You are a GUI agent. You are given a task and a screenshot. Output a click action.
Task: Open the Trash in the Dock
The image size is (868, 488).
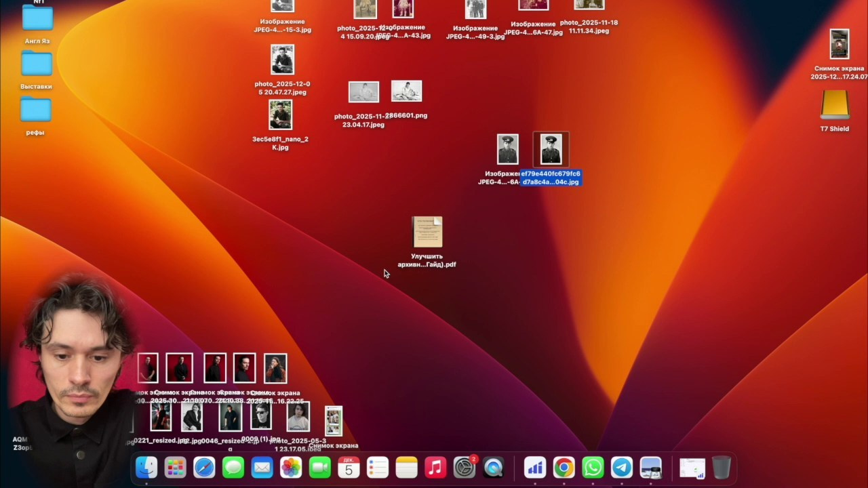(x=722, y=468)
